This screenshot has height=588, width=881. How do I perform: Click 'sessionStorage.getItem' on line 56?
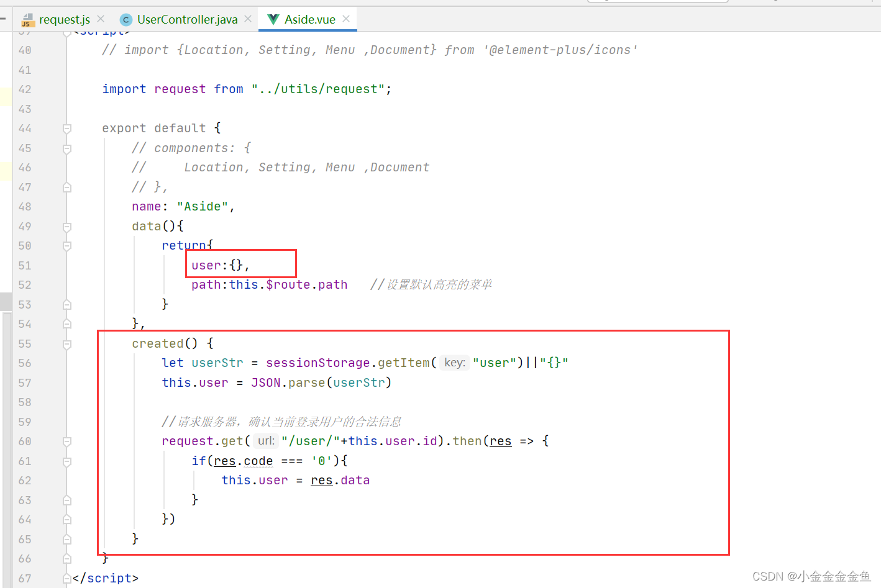tap(348, 363)
